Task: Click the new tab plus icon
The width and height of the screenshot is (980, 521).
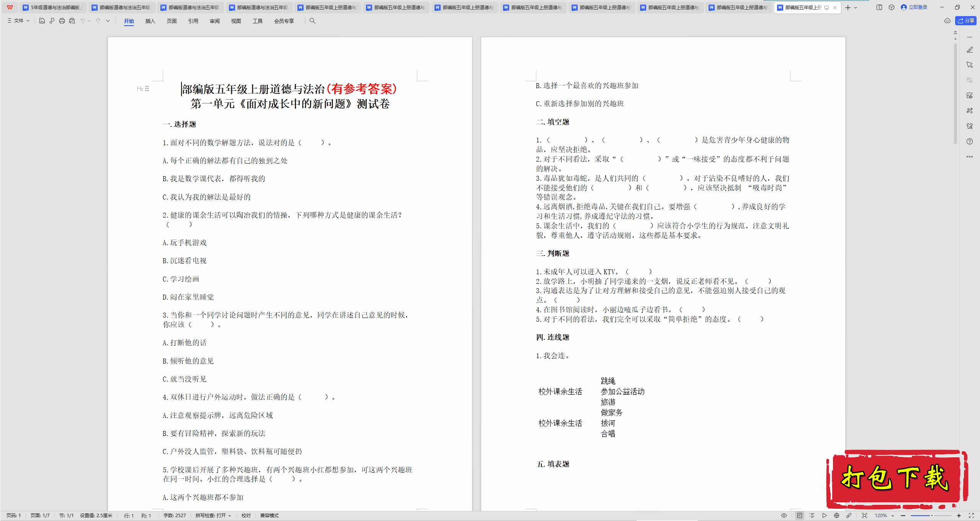Action: 848,8
